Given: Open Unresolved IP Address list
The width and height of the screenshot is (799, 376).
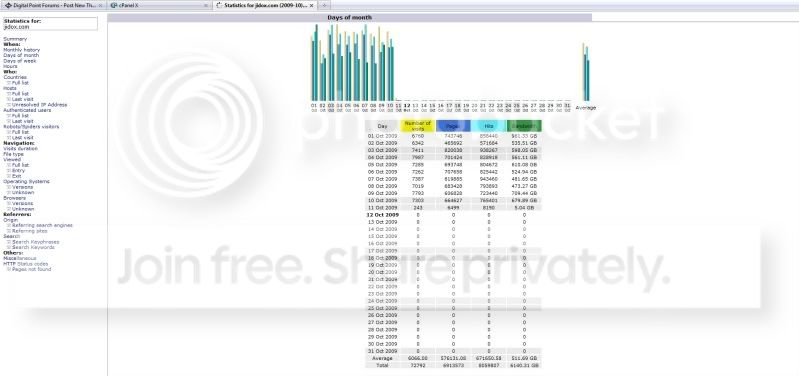Looking at the screenshot, I should [39, 104].
